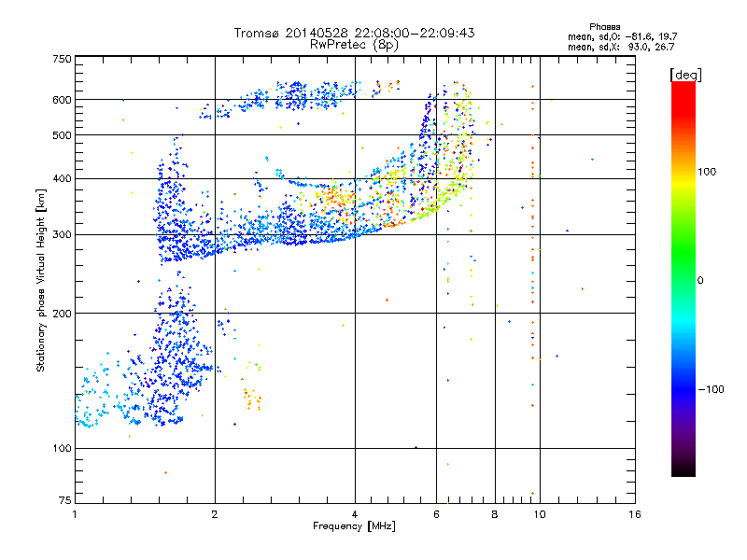The image size is (747, 560).
Task: Click the 400 tick on height axis
Action: tap(63, 178)
